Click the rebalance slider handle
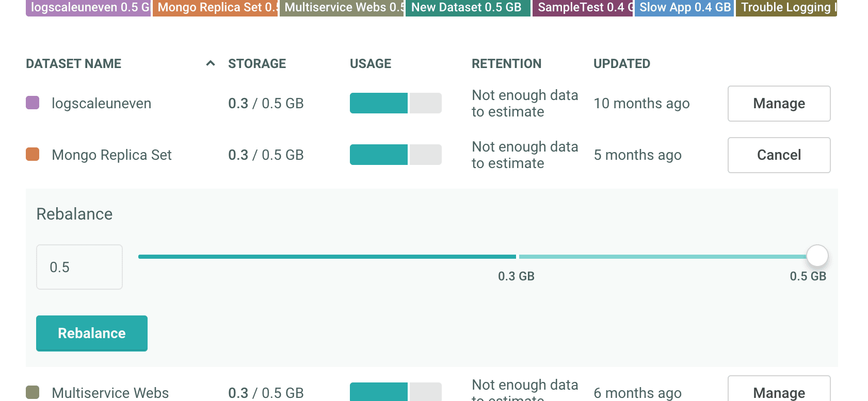The image size is (868, 401). coord(817,256)
